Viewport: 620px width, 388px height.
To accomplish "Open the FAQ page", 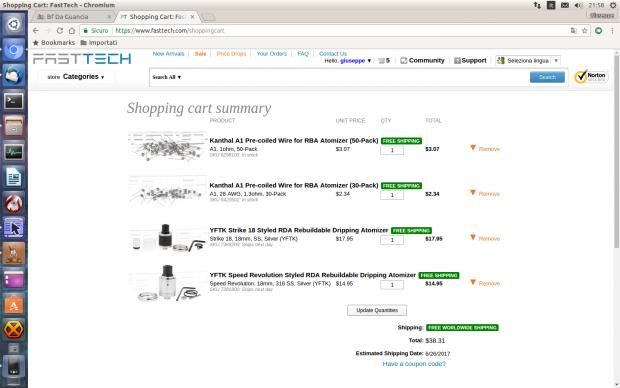I will coord(303,53).
